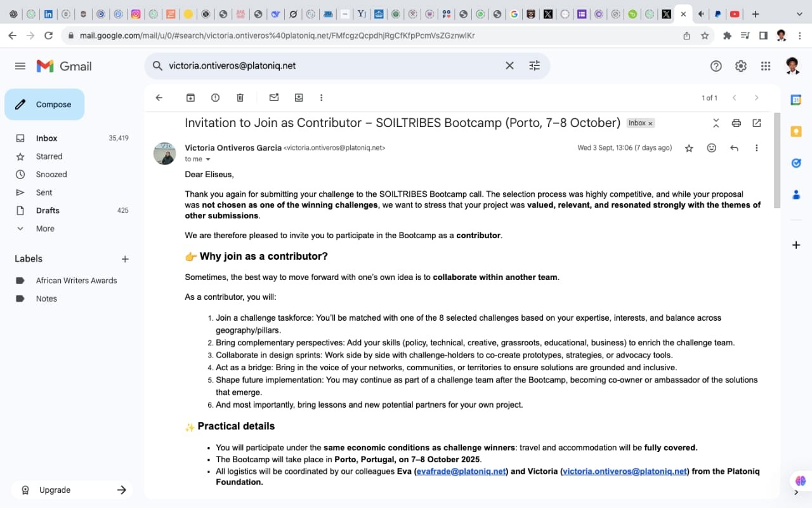
Task: Clear the Gmail search query
Action: click(x=509, y=65)
